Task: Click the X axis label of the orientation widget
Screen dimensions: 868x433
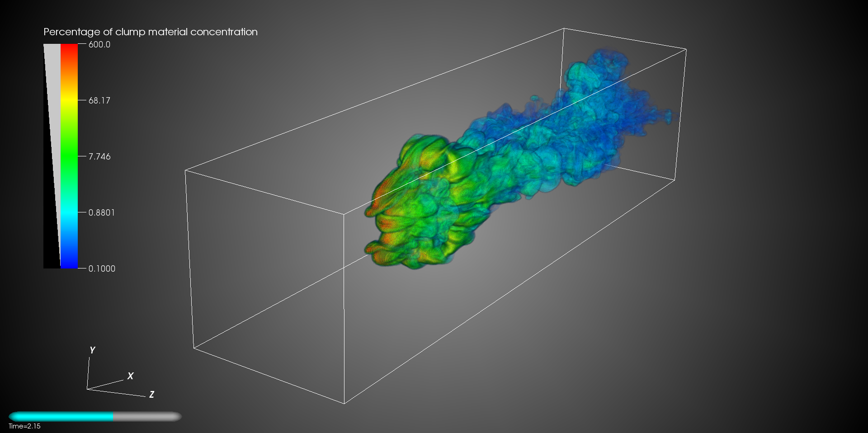Action: 130,376
